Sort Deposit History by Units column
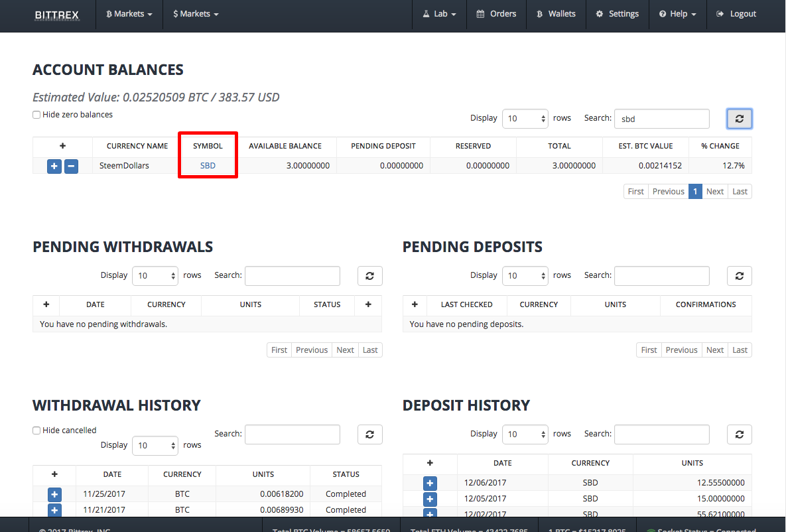Viewport: 786px width, 532px height. click(692, 463)
